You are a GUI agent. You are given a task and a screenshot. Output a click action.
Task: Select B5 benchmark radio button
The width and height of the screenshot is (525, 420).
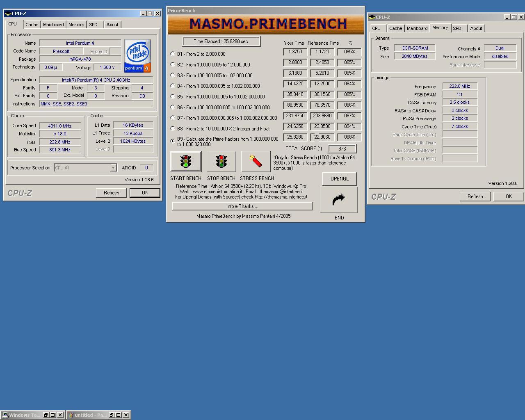(x=173, y=96)
